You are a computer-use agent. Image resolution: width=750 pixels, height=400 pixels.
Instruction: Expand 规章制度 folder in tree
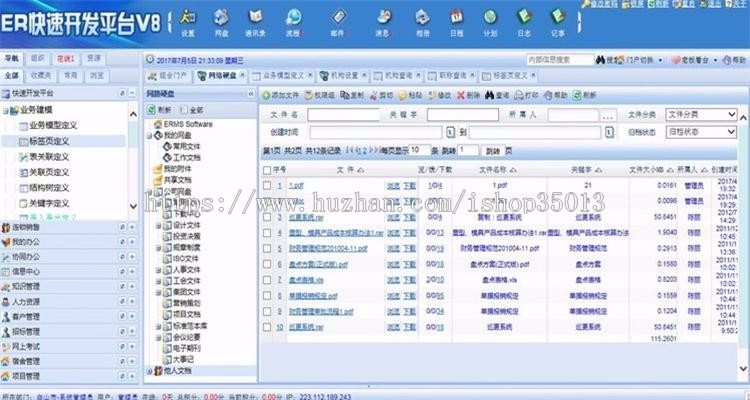158,248
